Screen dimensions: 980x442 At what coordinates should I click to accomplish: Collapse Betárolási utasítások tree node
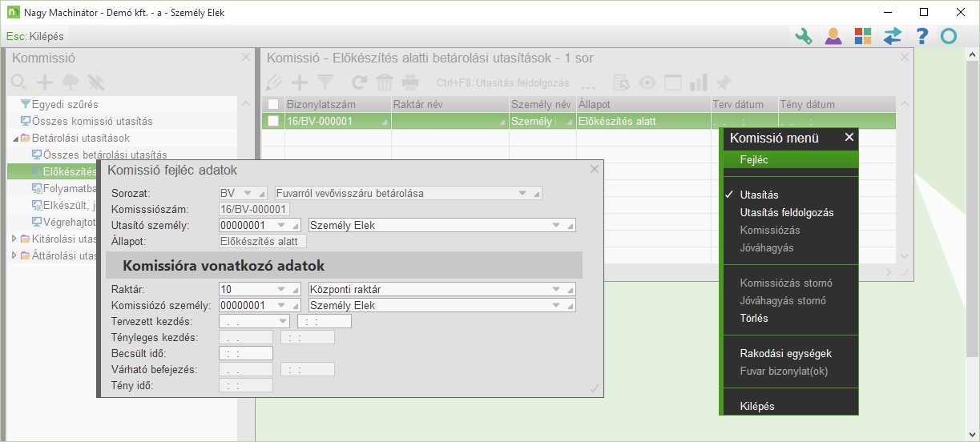14,138
